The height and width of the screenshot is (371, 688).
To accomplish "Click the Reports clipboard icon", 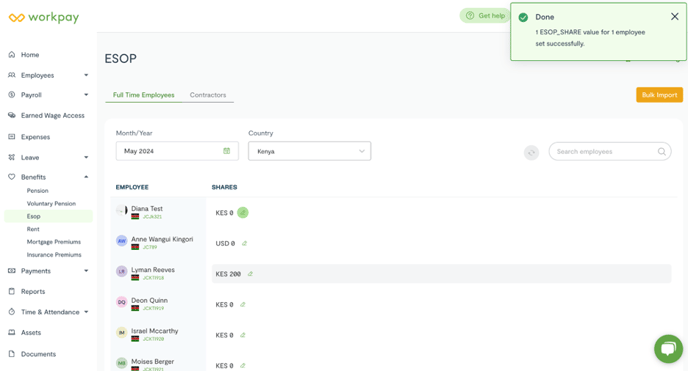I will pyautogui.click(x=12, y=291).
